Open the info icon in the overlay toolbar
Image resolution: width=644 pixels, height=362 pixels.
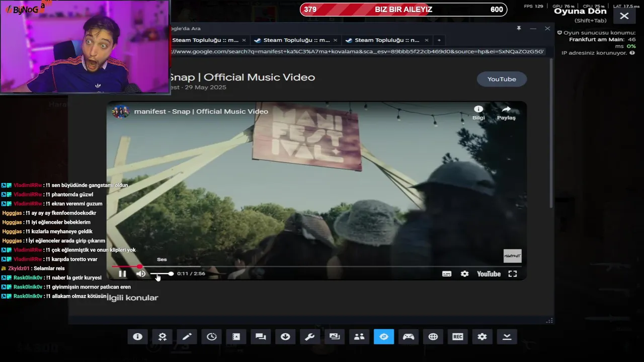click(x=137, y=337)
